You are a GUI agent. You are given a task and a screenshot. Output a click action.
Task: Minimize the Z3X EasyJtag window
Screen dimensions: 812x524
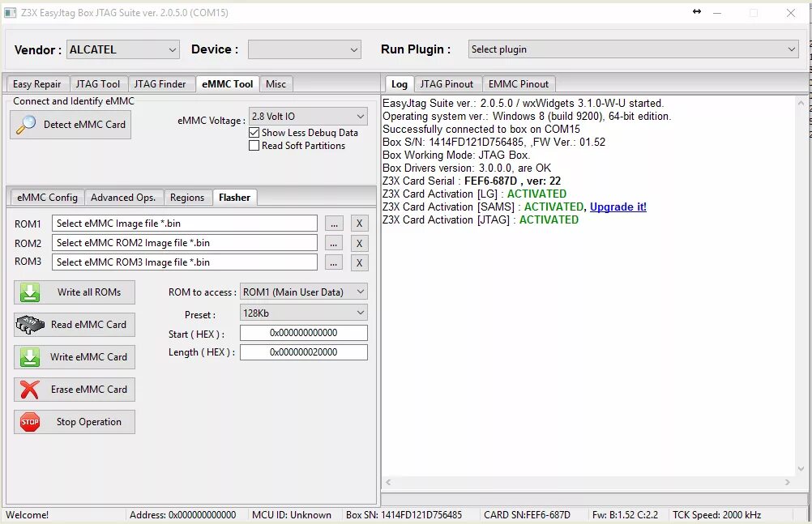click(717, 12)
